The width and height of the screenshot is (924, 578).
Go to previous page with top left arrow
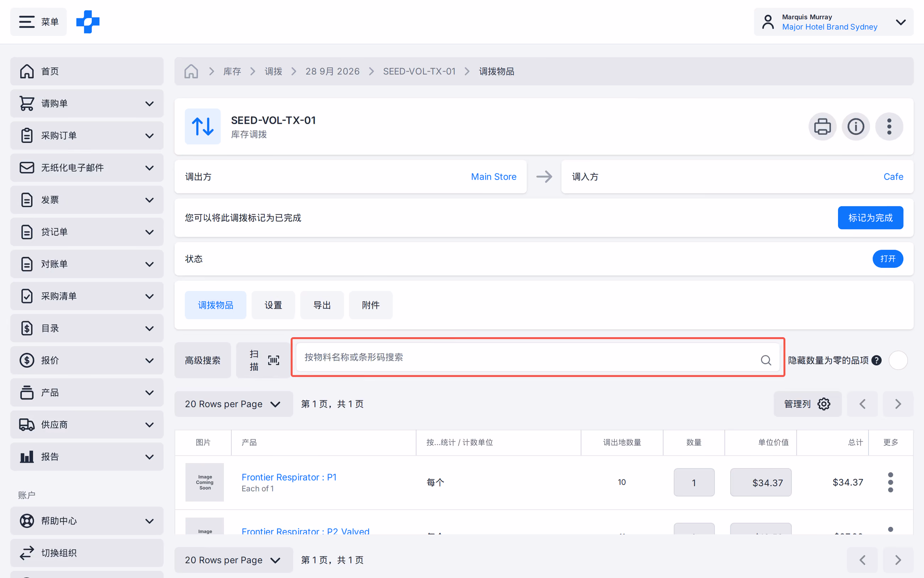point(862,404)
